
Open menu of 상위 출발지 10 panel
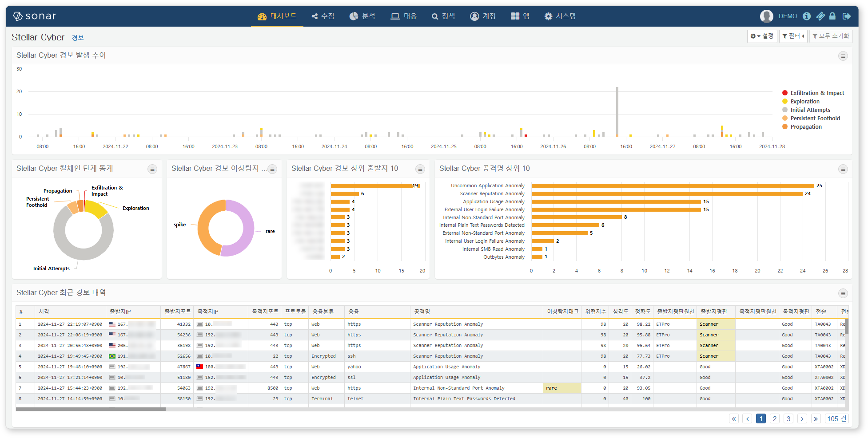click(420, 169)
